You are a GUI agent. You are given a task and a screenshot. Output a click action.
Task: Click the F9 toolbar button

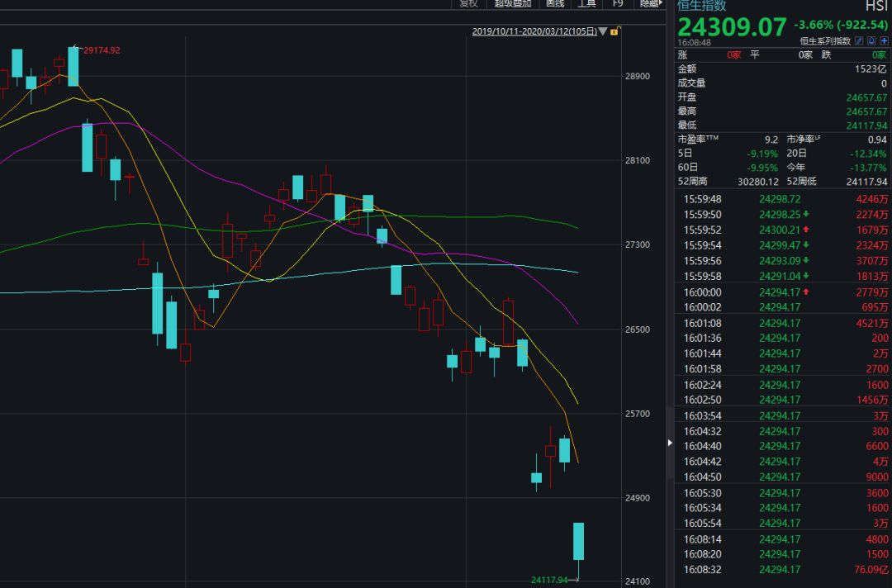[x=617, y=3]
